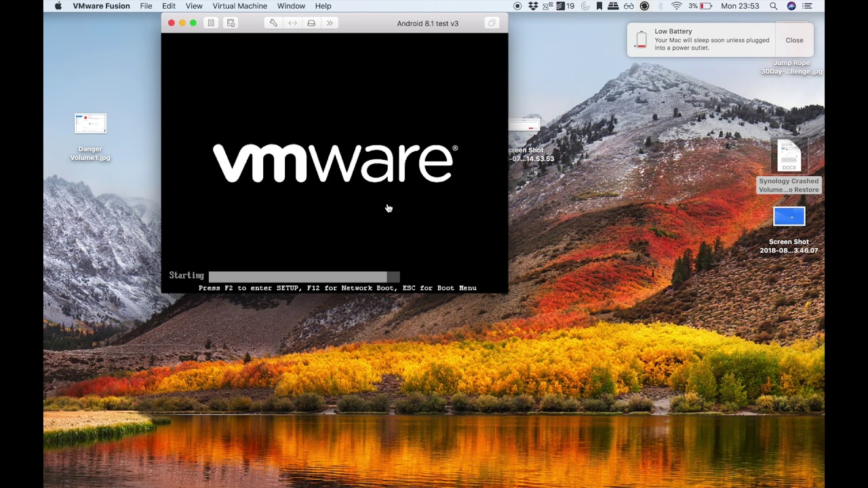868x488 pixels.
Task: Open the Apple menu
Action: [x=58, y=6]
